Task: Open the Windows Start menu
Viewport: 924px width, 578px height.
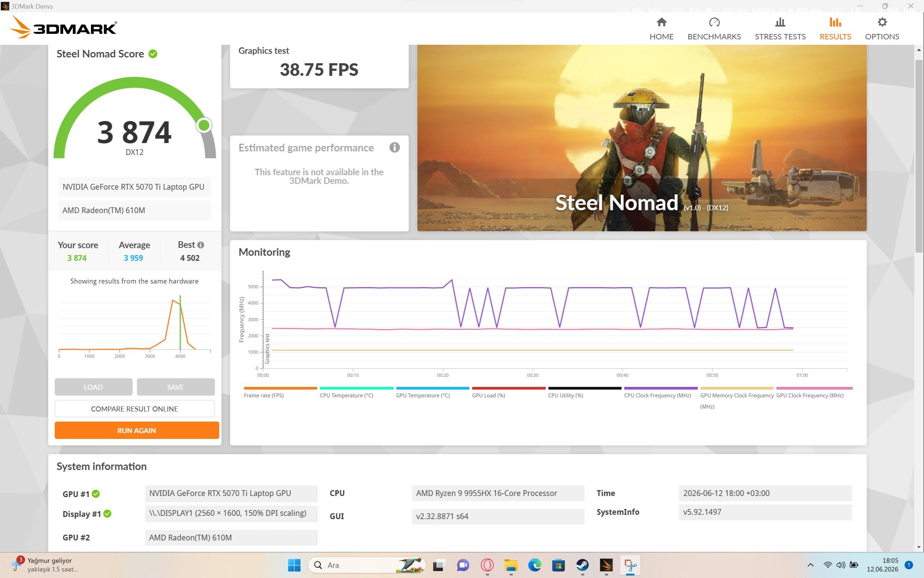Action: click(294, 565)
